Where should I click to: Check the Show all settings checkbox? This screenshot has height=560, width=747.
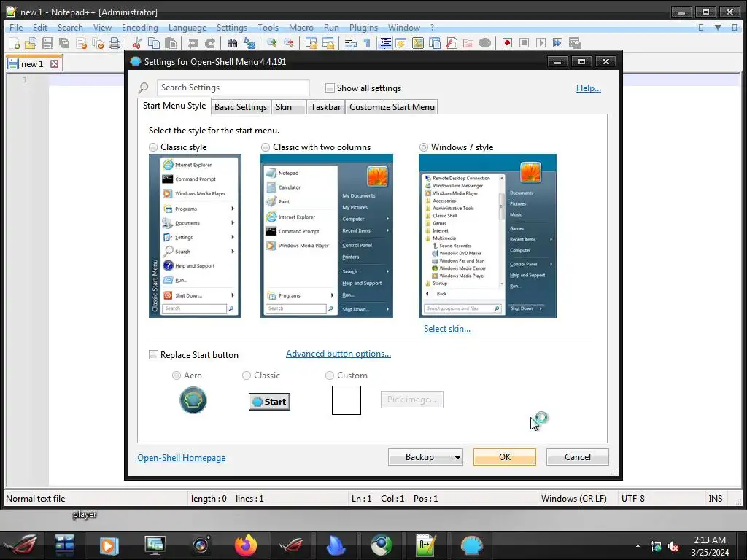coord(330,88)
